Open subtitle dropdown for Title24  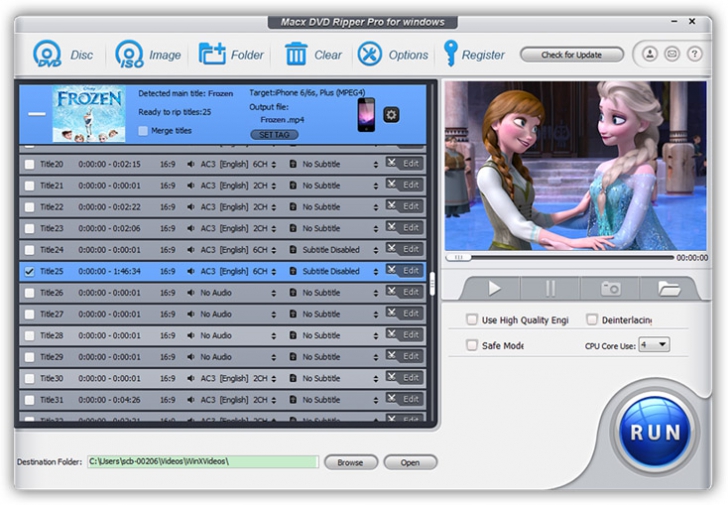click(376, 250)
